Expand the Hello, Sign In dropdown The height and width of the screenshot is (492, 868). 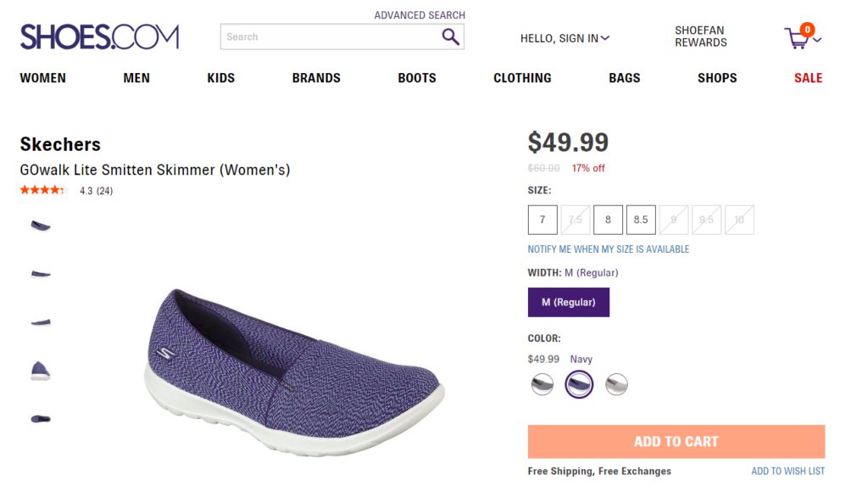pyautogui.click(x=565, y=38)
